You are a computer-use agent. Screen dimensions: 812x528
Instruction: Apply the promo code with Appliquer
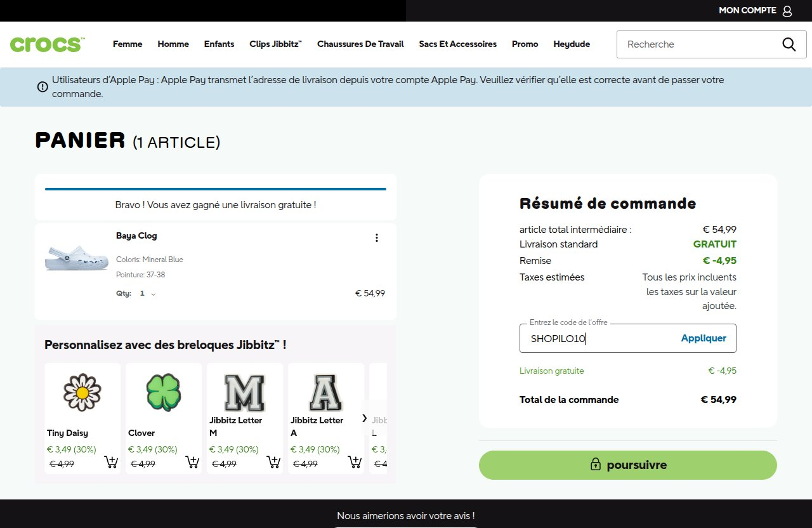click(704, 338)
